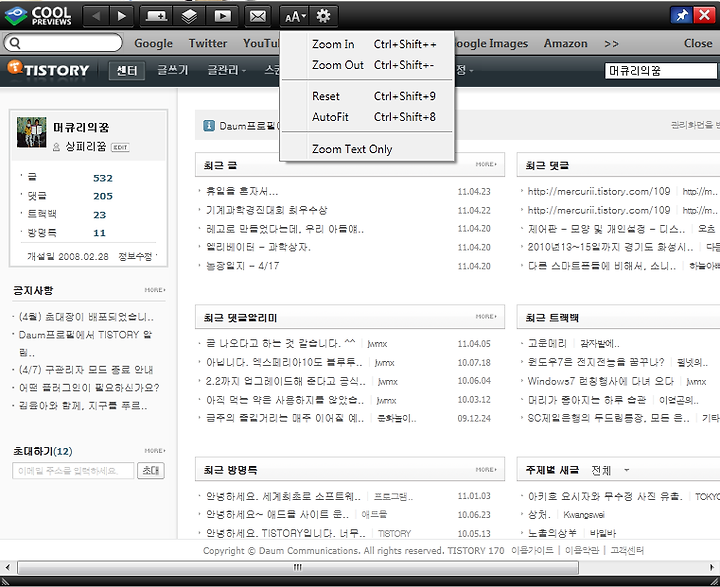Image resolution: width=720 pixels, height=587 pixels.
Task: Focus the CoolPreviews search field
Action: pos(63,43)
